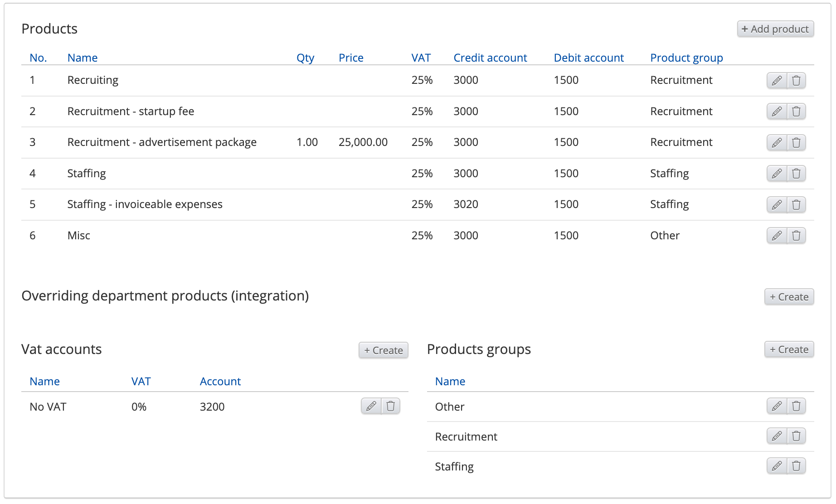Viewport: 836px width, 504px height.
Task: Delete Recruitment - advertisement package product
Action: tap(796, 143)
